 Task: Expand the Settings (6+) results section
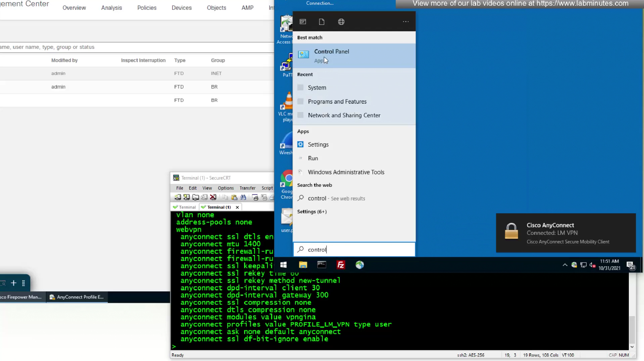coord(312,212)
